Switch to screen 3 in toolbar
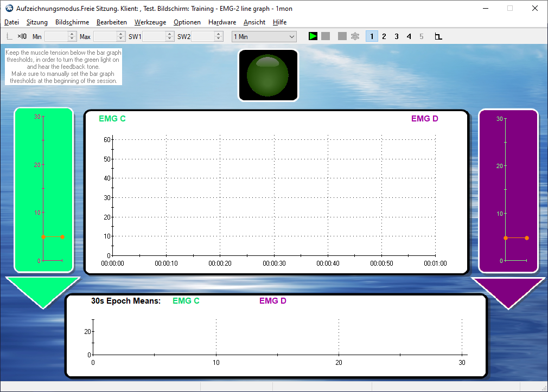Screen dimensions: 548x392 pos(397,36)
